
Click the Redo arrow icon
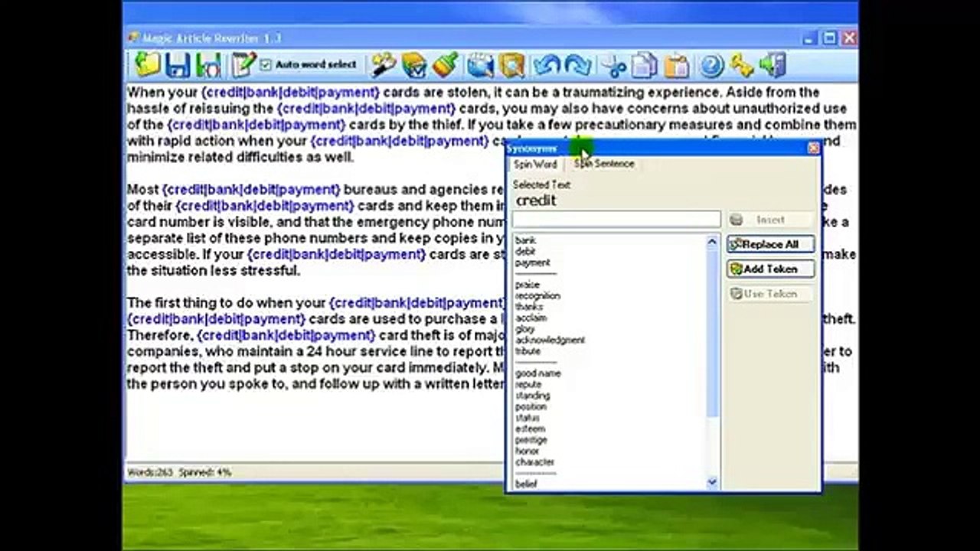[577, 65]
